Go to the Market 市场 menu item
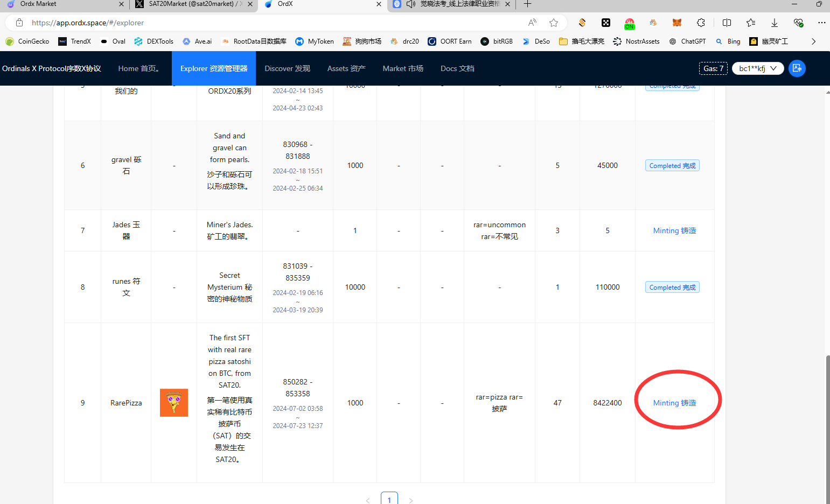 coord(403,68)
